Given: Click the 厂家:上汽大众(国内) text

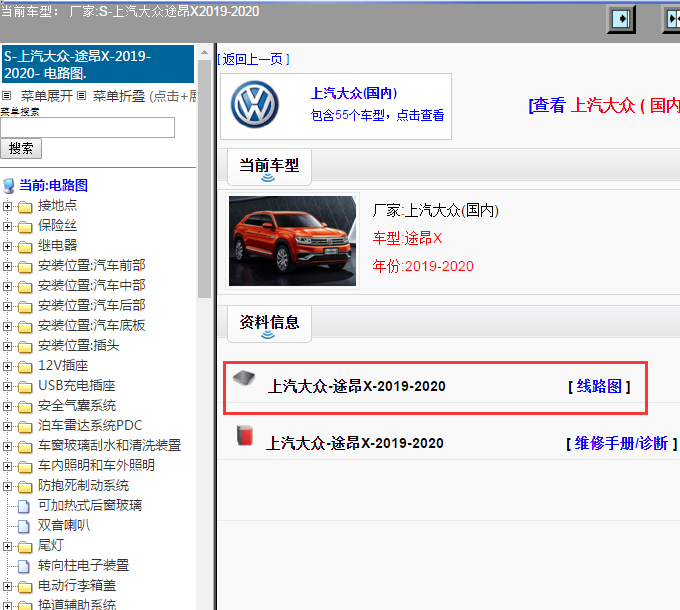Looking at the screenshot, I should click(435, 211).
